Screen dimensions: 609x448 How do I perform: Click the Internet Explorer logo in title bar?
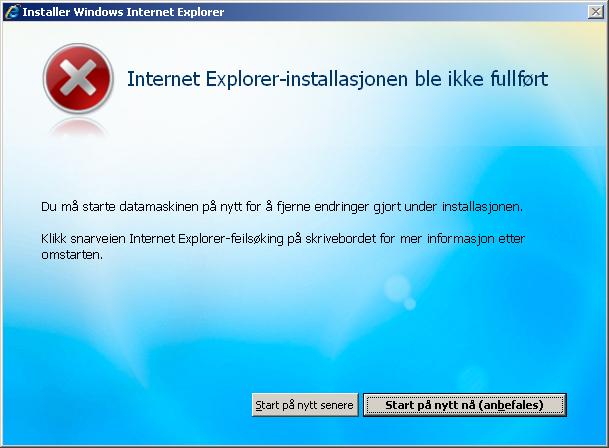(x=12, y=12)
